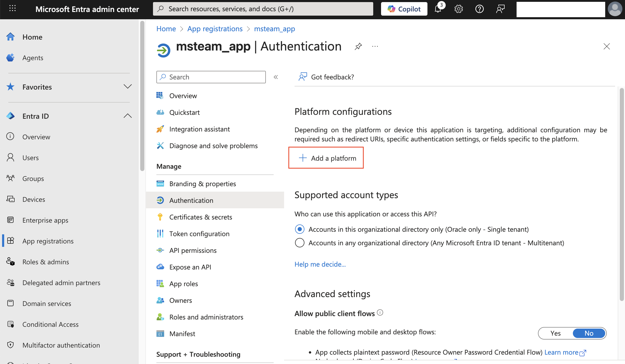Viewport: 625px width, 364px height.
Task: Expand the Favorites section
Action: (x=127, y=87)
